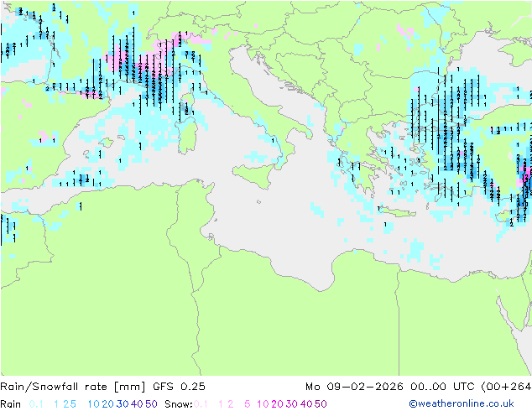The height and width of the screenshot is (411, 532).
Task: Click the "00..00 UTC" time text
Action: pyautogui.click(x=442, y=387)
